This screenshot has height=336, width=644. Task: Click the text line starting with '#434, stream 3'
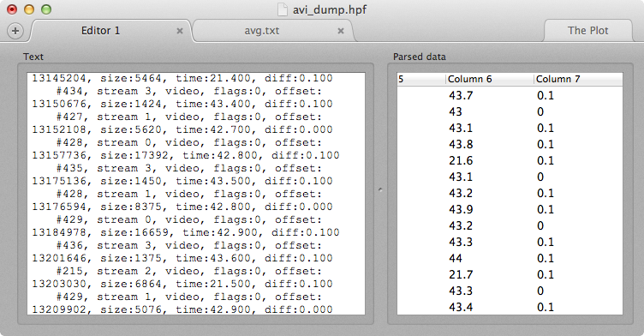point(189,92)
